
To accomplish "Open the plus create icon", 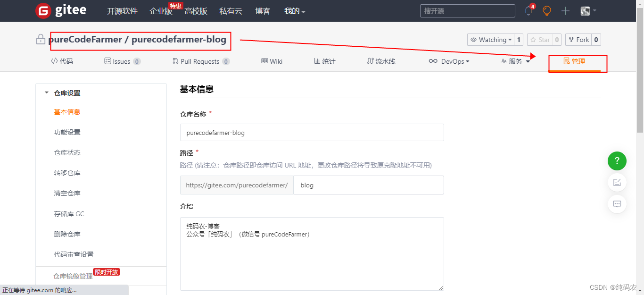I will click(x=565, y=10).
